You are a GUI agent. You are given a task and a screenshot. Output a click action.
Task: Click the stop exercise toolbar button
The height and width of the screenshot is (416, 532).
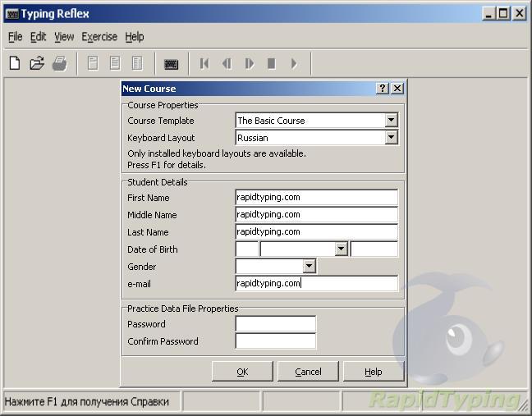(x=272, y=63)
